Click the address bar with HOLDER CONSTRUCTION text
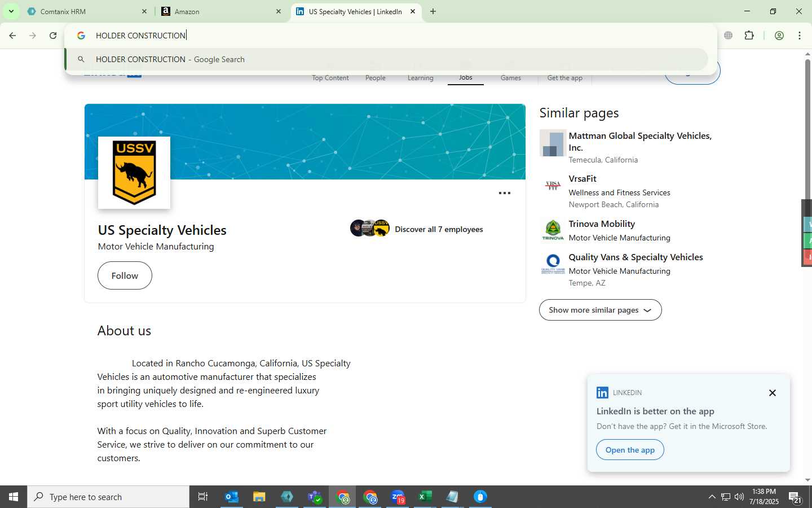Viewport: 812px width, 508px height. point(389,36)
